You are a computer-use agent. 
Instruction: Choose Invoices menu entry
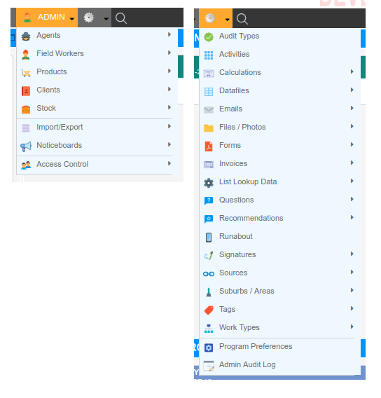coord(233,164)
